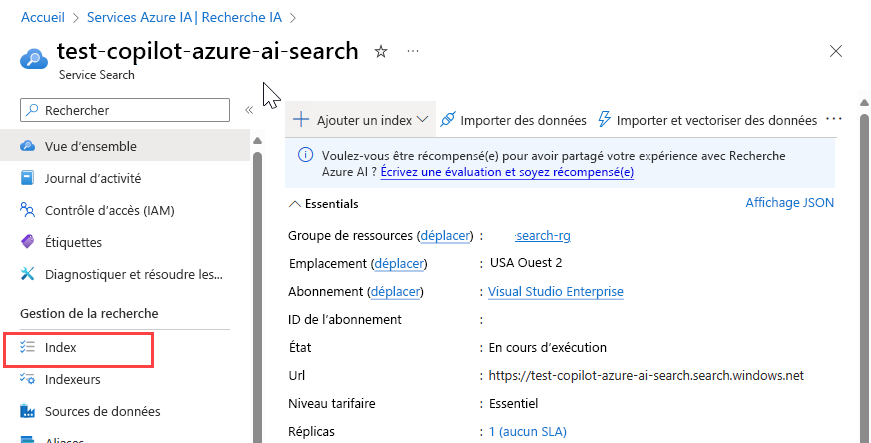
Task: Click the Diagnostiquer wrench icon
Action: coord(27,274)
